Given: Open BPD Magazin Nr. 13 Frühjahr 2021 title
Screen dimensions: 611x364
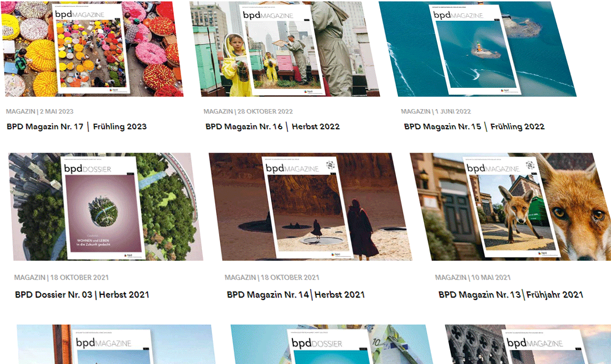Looking at the screenshot, I should (x=511, y=295).
